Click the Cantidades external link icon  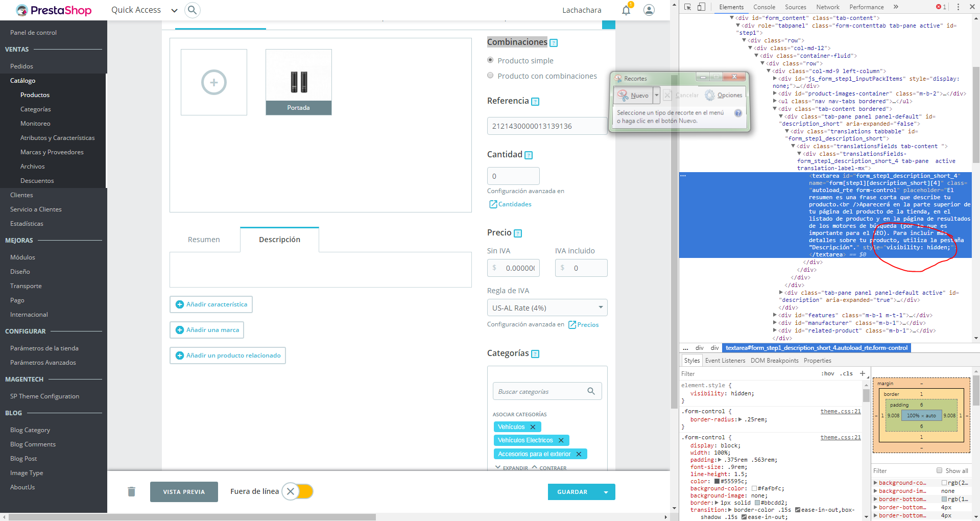pyautogui.click(x=493, y=204)
